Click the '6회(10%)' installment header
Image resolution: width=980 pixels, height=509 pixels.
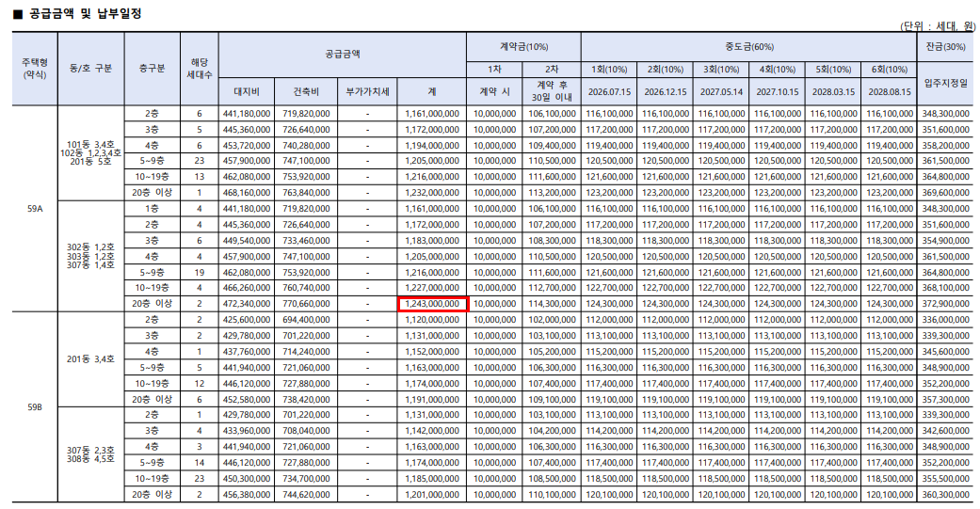pos(890,70)
